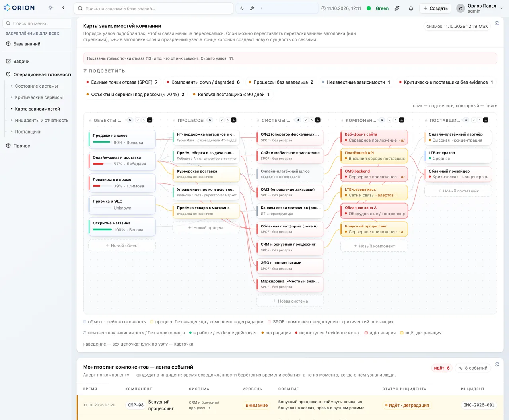This screenshot has height=420, width=509.
Task: Click the Новая система ghost node
Action: (x=290, y=301)
